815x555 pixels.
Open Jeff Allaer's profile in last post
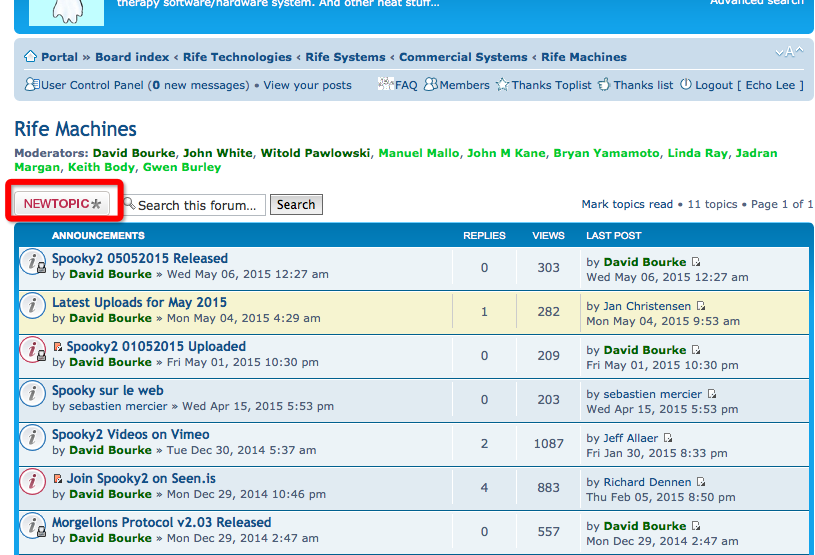[630, 438]
